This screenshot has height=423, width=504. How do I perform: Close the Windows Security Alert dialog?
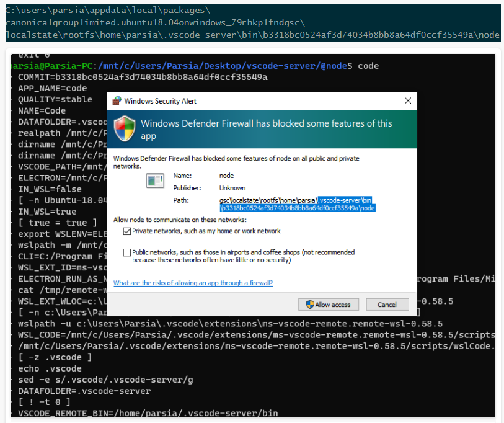click(x=408, y=100)
